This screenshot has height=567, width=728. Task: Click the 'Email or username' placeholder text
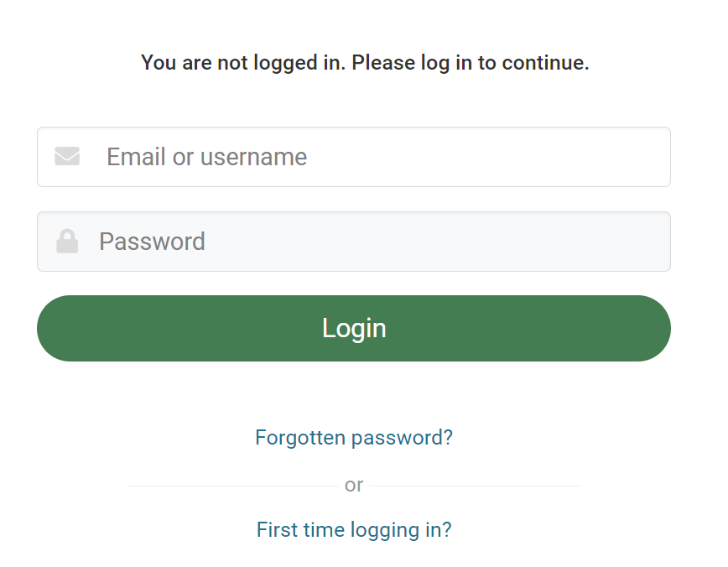pos(206,157)
